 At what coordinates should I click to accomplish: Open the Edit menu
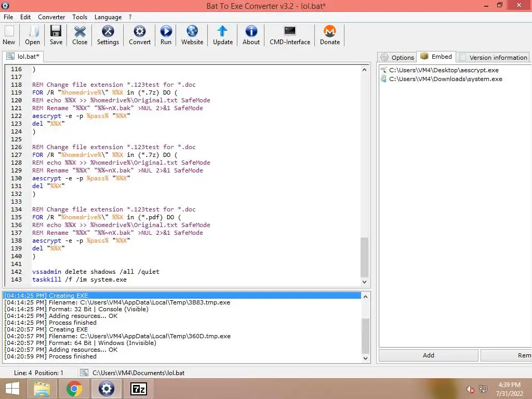25,17
